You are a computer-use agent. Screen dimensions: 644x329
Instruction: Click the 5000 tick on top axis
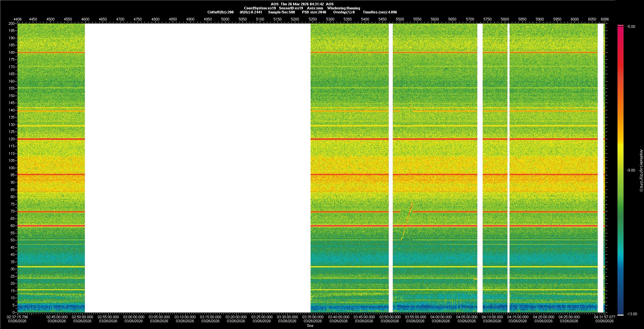click(225, 19)
